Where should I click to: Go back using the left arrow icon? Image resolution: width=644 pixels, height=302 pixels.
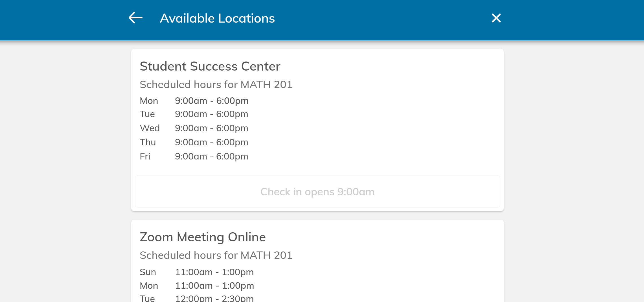pyautogui.click(x=135, y=18)
